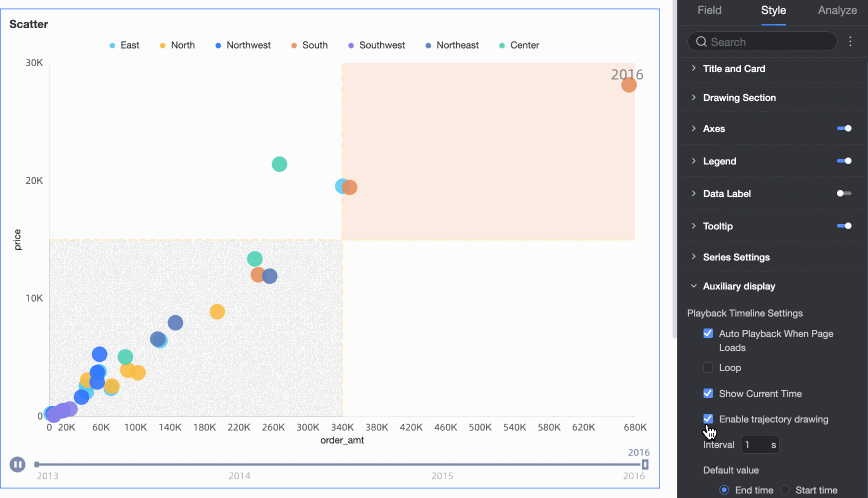
Task: Switch to the Style tab
Action: [773, 11]
